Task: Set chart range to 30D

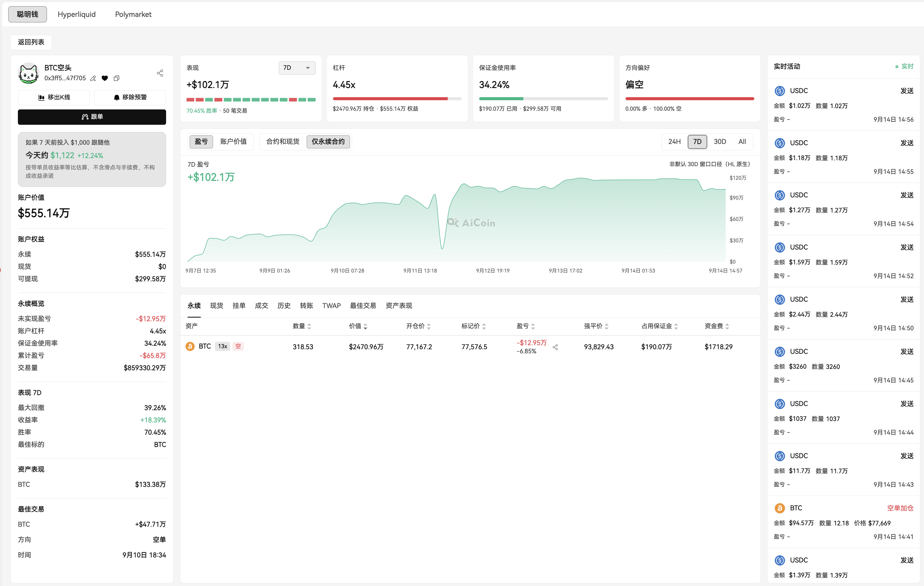Action: (720, 142)
